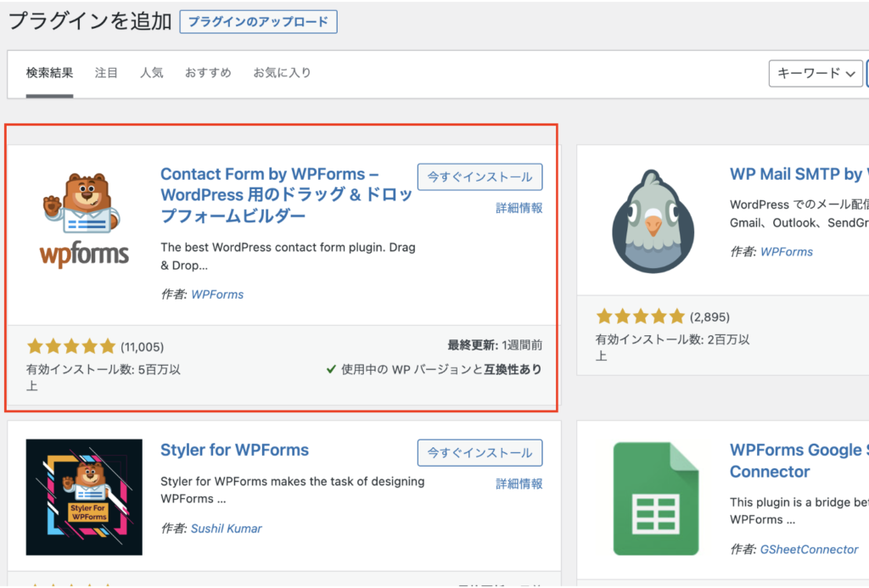The width and height of the screenshot is (869, 588).
Task: Click the Styler for WPForms thumbnail
Action: pyautogui.click(x=84, y=497)
